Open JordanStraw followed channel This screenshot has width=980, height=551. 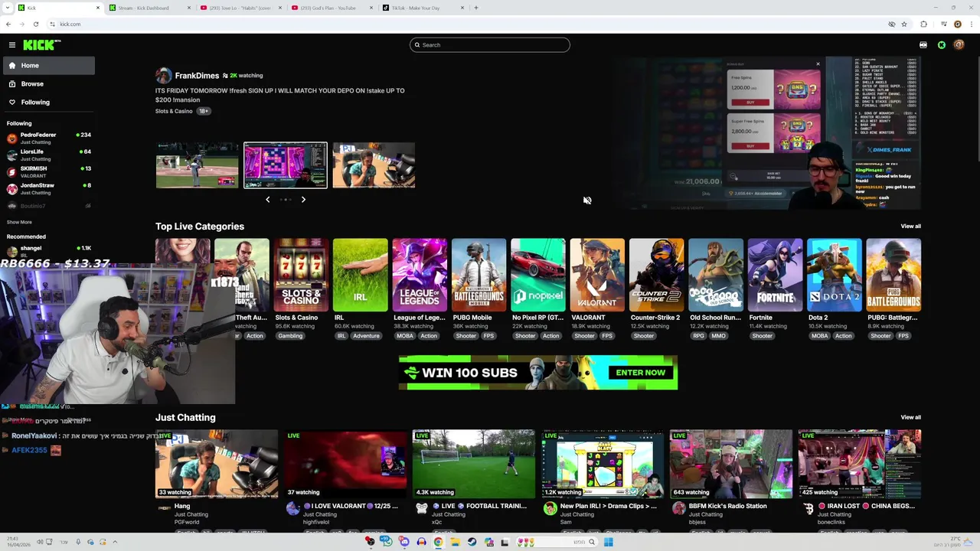click(49, 189)
